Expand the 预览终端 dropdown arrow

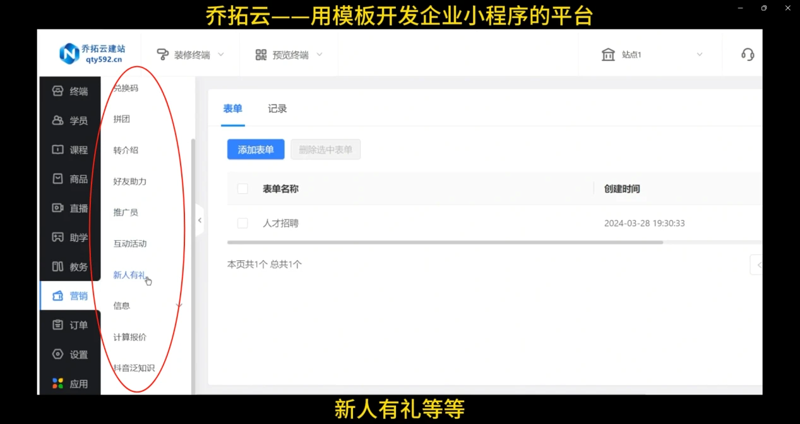click(319, 55)
